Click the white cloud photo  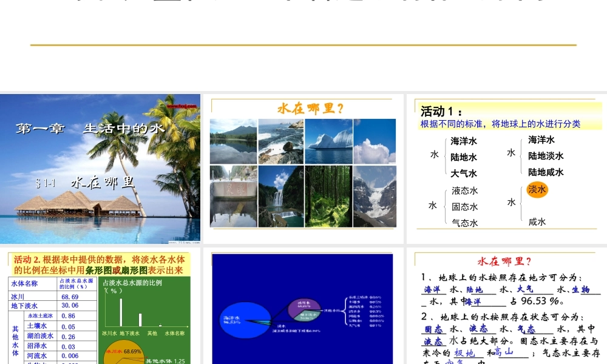[x=375, y=141]
